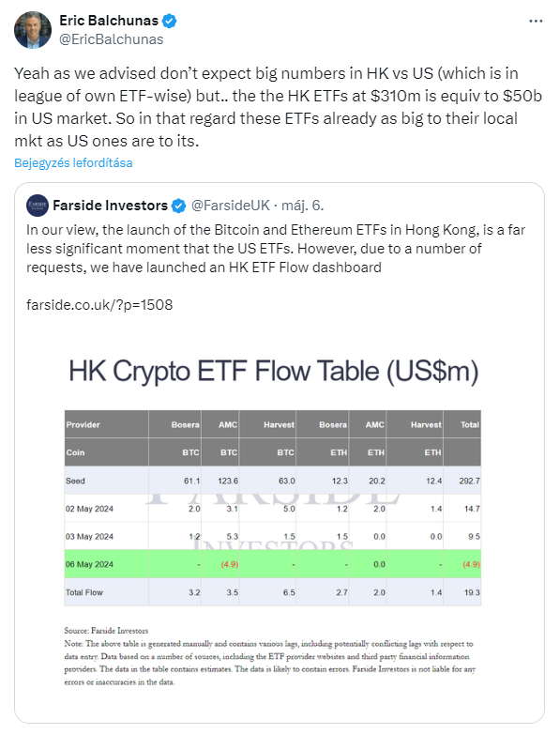Click the @FarsideUK handle

click(x=231, y=206)
